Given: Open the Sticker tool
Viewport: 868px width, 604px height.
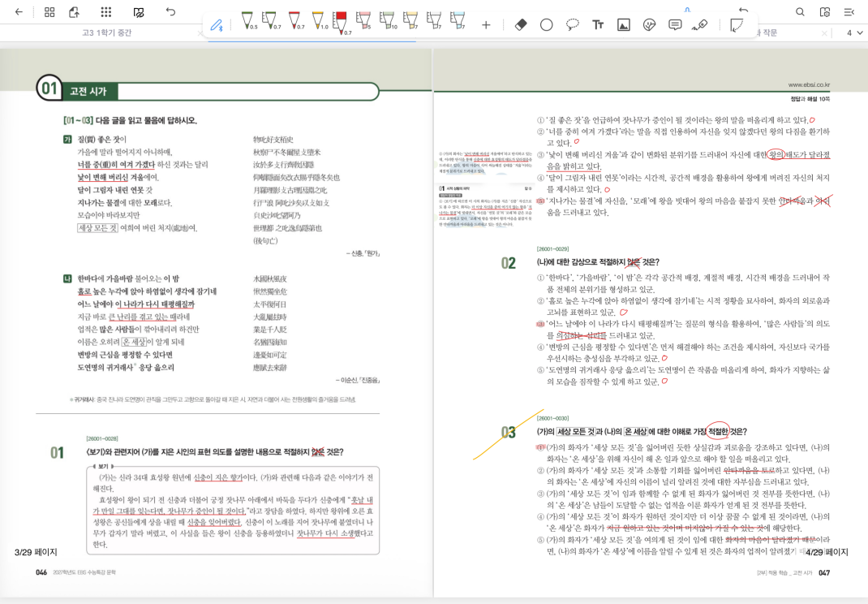Looking at the screenshot, I should 648,25.
